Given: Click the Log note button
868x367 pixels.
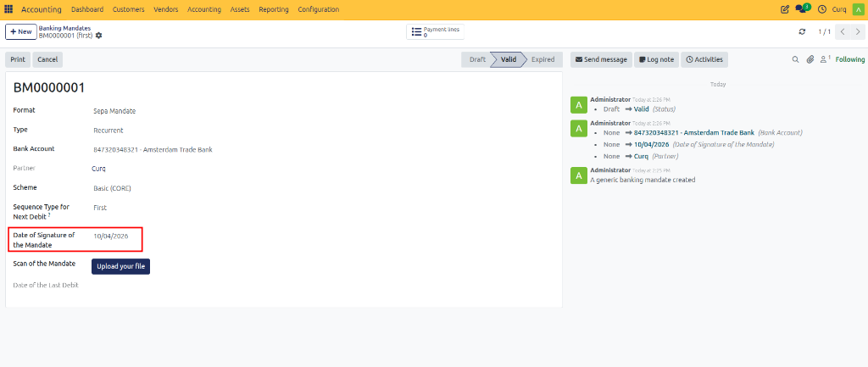Looking at the screenshot, I should [656, 60].
